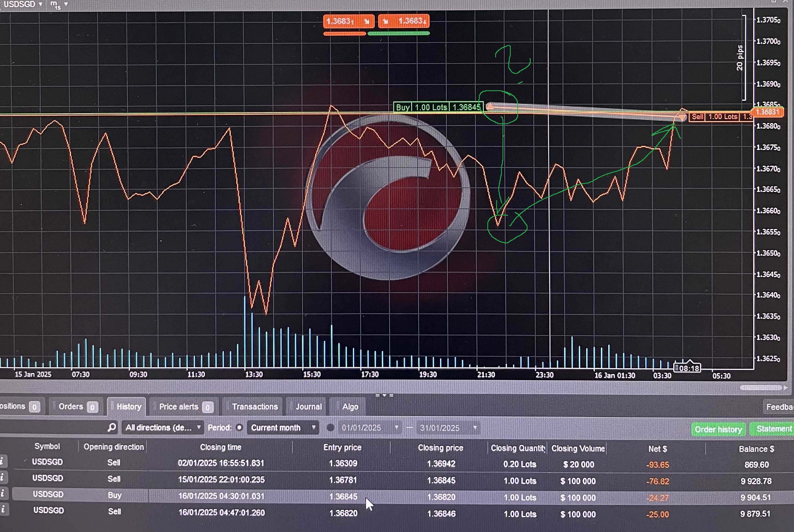Expand the All directions filter dropdown
794x532 pixels.
click(163, 428)
